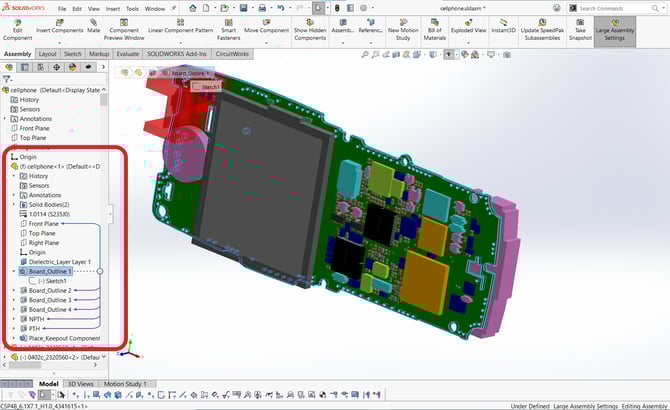
Task: Switch to the Markup tab
Action: (99, 54)
